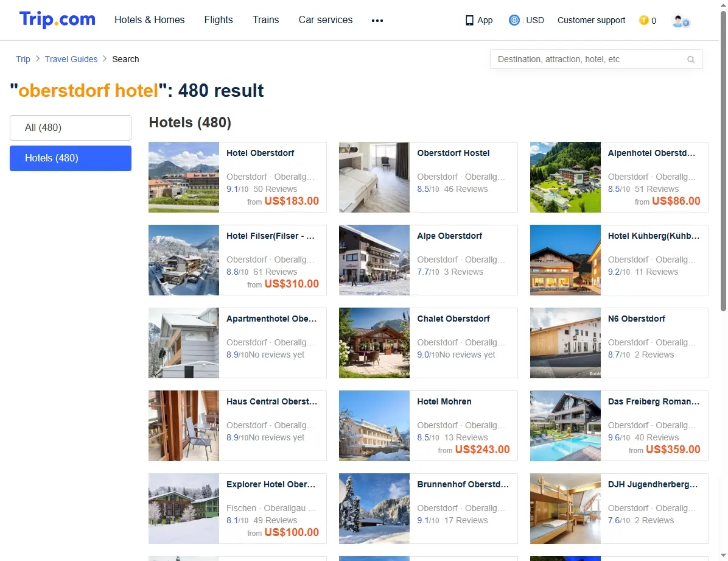Click the Brunnenhof Oberstd... title
This screenshot has height=561, width=728.
[463, 484]
